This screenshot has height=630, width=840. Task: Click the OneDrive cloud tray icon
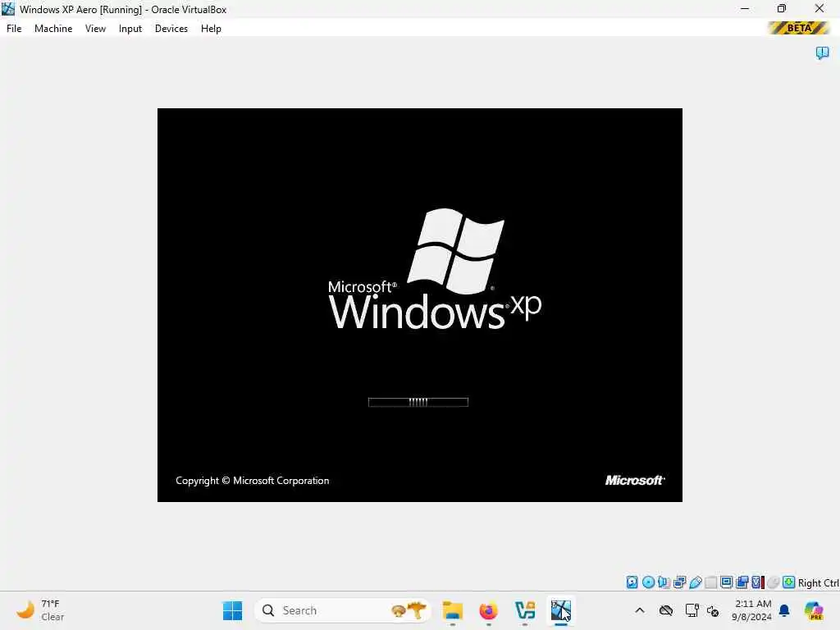click(x=666, y=610)
